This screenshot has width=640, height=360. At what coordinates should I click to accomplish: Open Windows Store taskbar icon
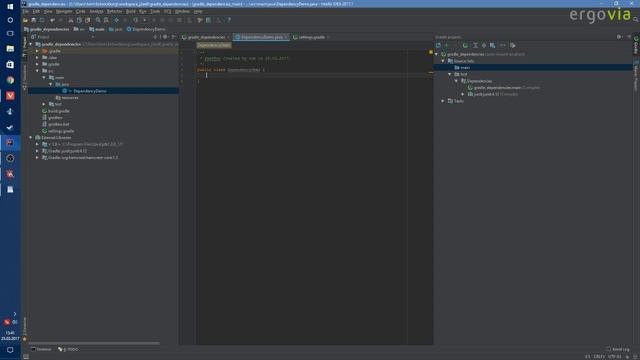10,64
